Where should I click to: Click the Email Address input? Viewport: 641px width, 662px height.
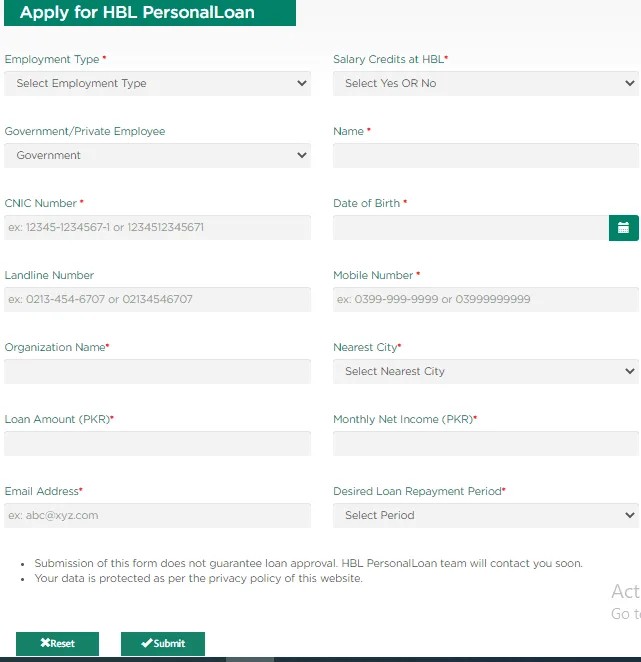click(x=158, y=515)
